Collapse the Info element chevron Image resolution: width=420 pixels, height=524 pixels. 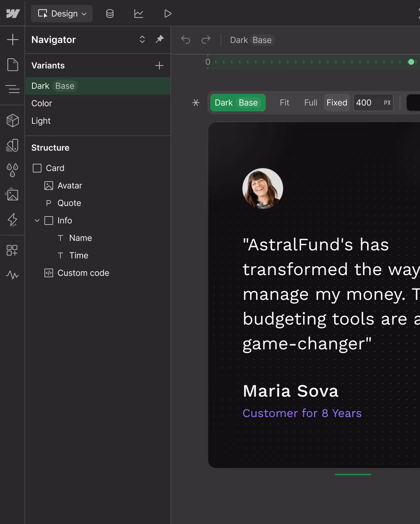coord(37,221)
